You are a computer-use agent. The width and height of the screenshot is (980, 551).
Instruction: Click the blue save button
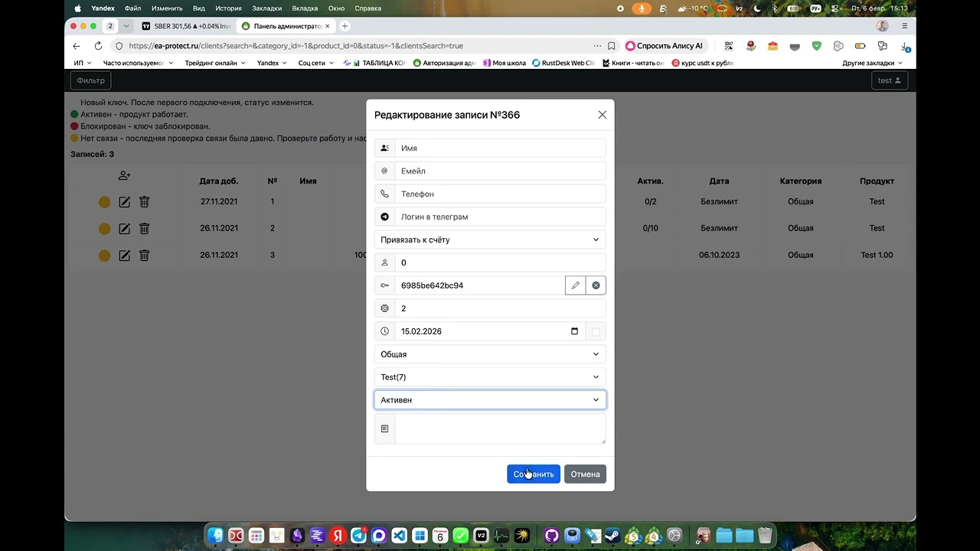(x=534, y=474)
